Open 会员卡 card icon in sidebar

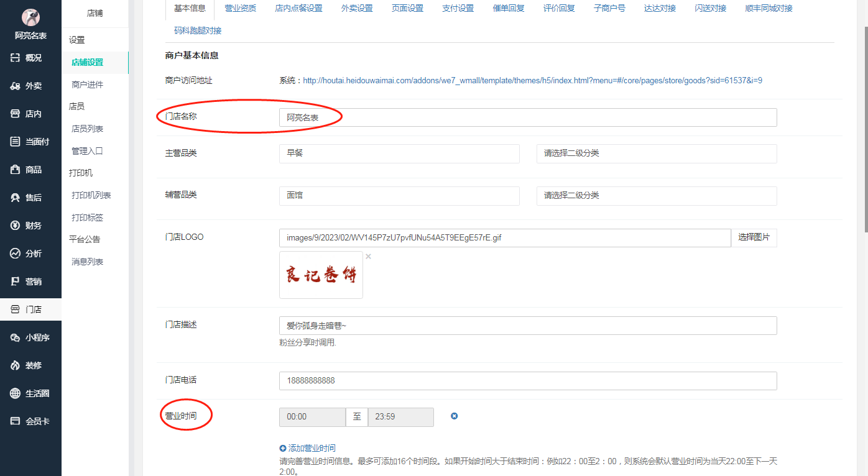(16, 421)
